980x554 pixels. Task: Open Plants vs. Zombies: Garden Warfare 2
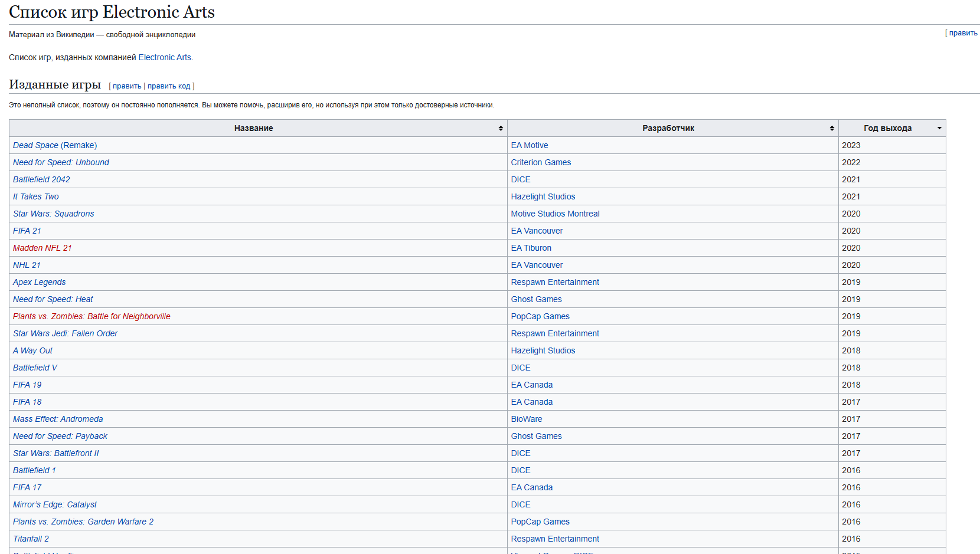83,522
